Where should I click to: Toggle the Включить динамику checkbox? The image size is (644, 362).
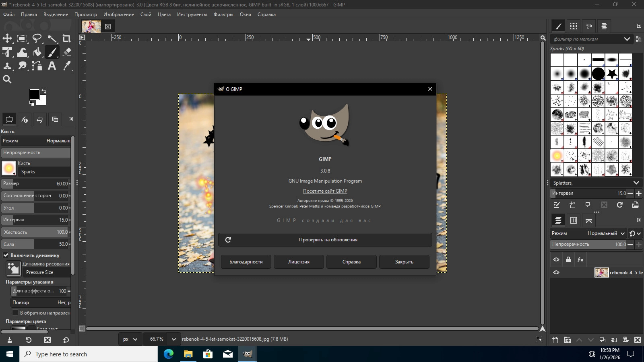(6, 255)
